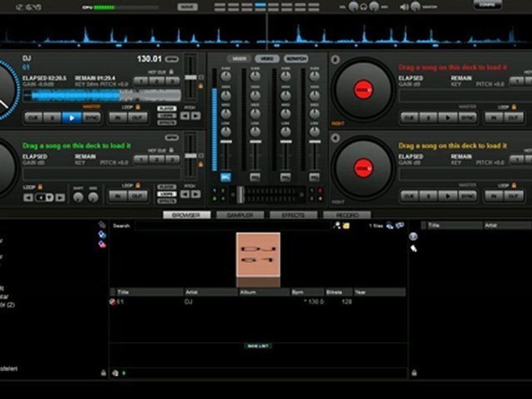The image size is (532, 399).
Task: Toggle the highlighted blue PFL on channel one
Action: pos(226,177)
